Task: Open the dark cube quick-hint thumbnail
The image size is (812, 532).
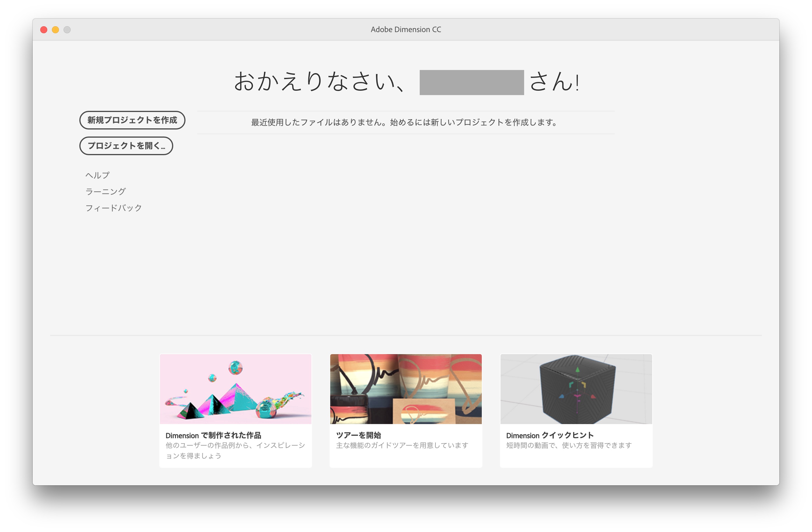Action: 576,389
